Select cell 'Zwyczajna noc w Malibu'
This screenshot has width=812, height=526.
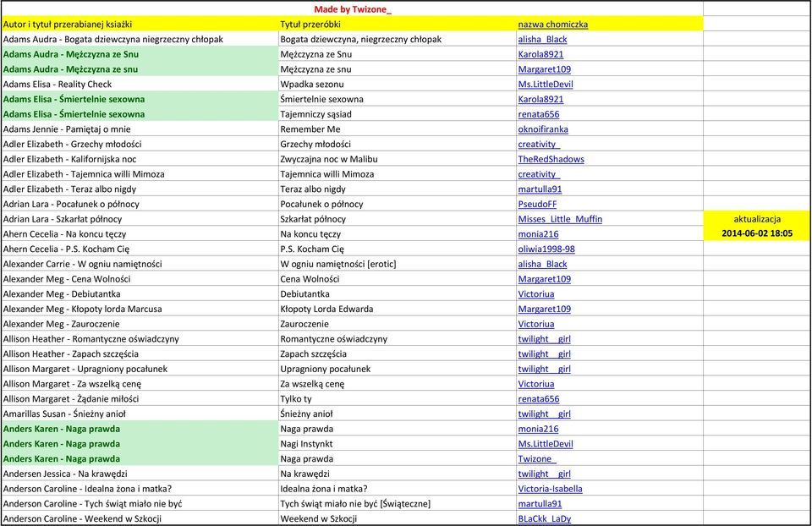(x=398, y=160)
